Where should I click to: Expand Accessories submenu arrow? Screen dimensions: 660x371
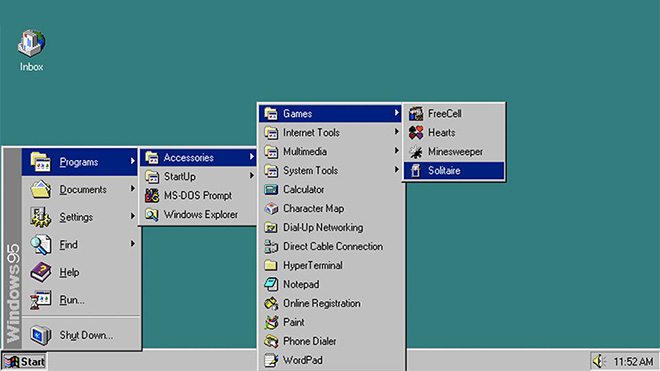(x=251, y=157)
